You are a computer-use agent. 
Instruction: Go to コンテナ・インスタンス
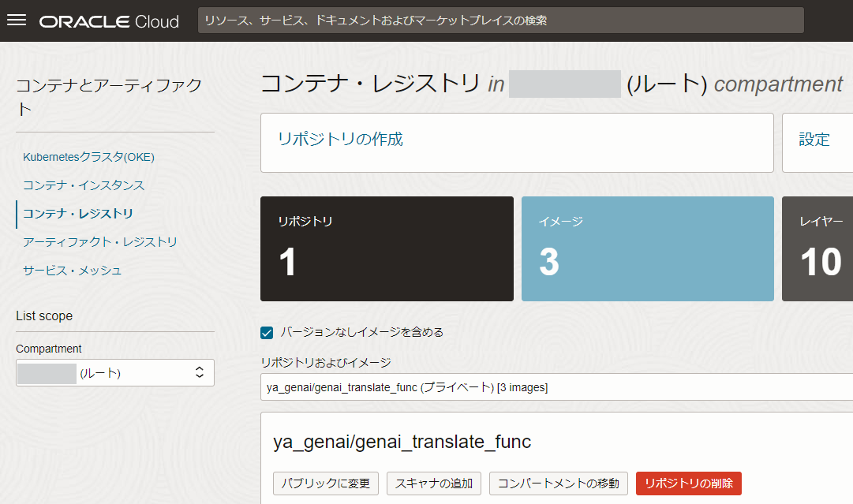tap(84, 185)
